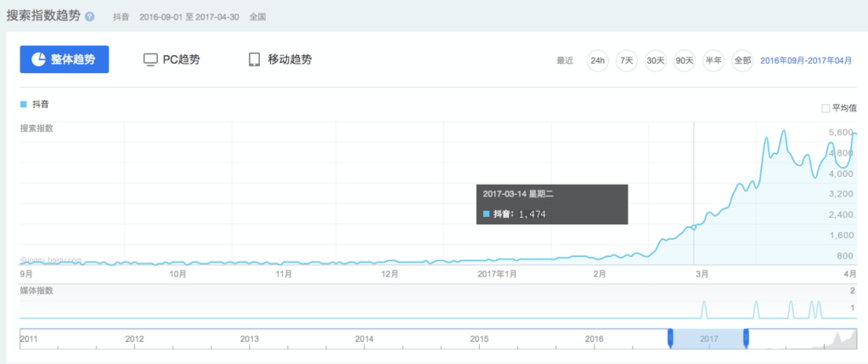
Task: Click the help question mark icon
Action: tap(90, 17)
